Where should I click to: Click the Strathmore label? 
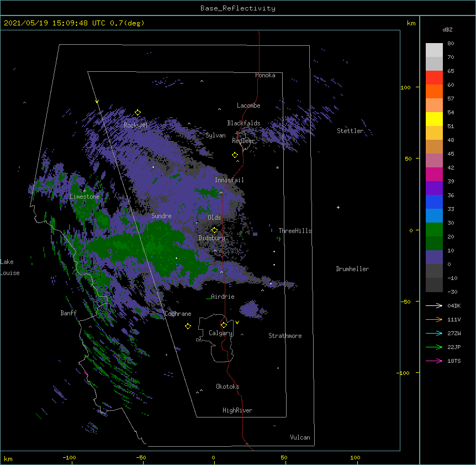click(285, 336)
